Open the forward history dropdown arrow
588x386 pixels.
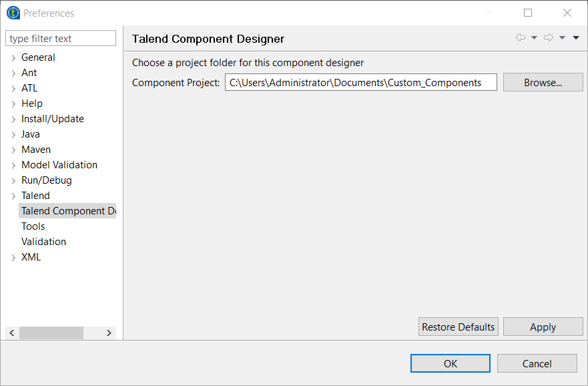coord(562,37)
